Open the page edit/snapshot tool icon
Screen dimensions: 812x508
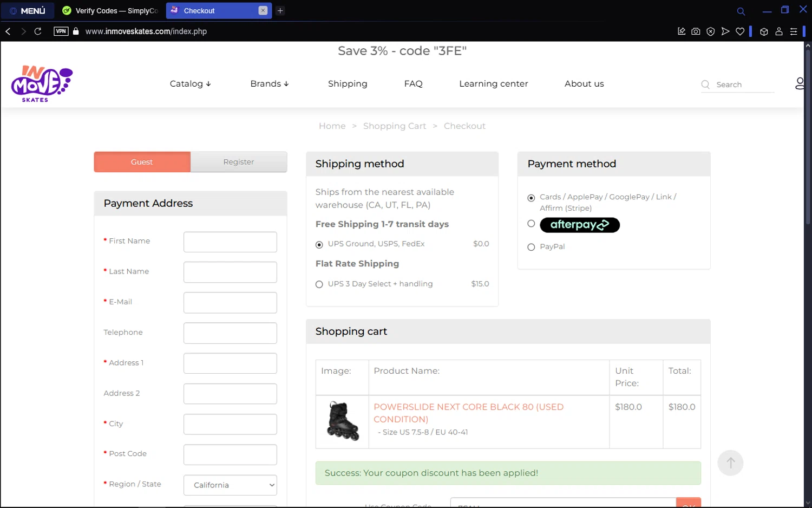pos(682,31)
